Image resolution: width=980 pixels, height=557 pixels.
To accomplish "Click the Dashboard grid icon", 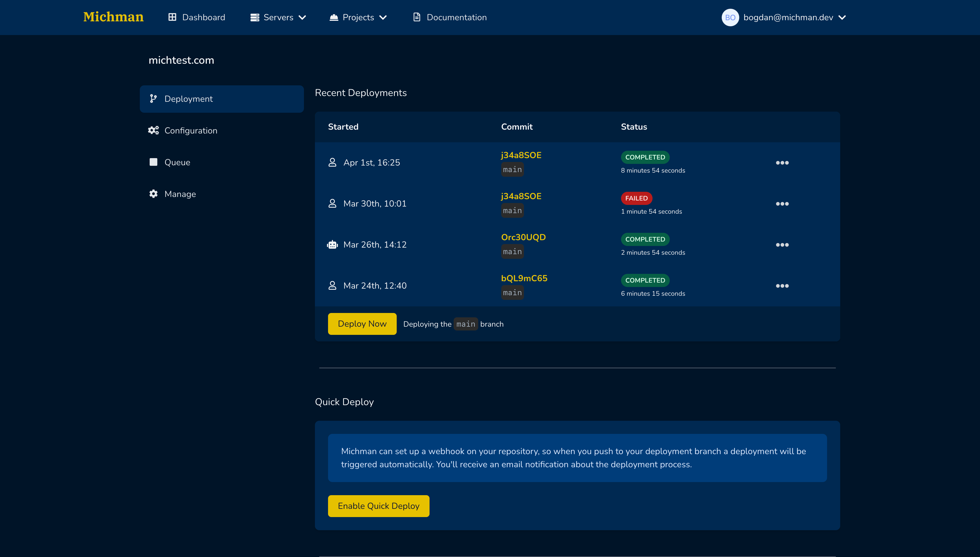I will pyautogui.click(x=173, y=17).
